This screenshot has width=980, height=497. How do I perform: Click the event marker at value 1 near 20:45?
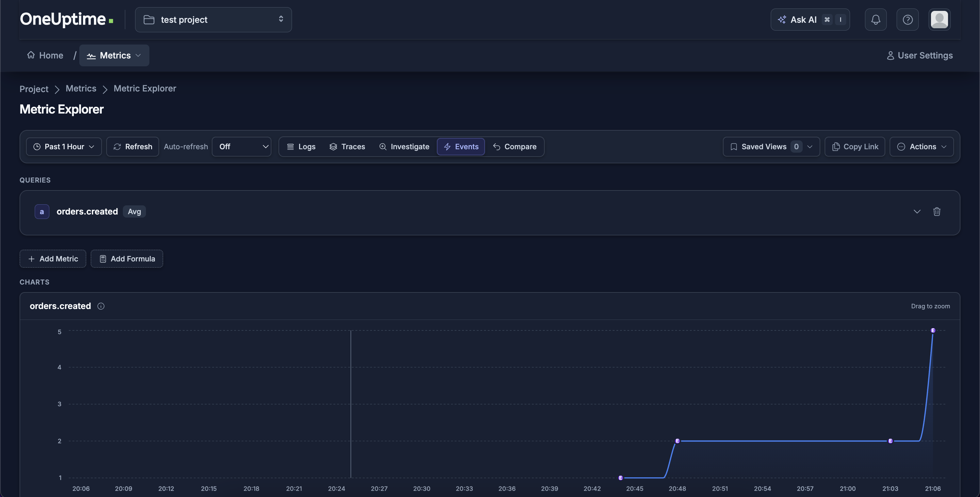620,478
